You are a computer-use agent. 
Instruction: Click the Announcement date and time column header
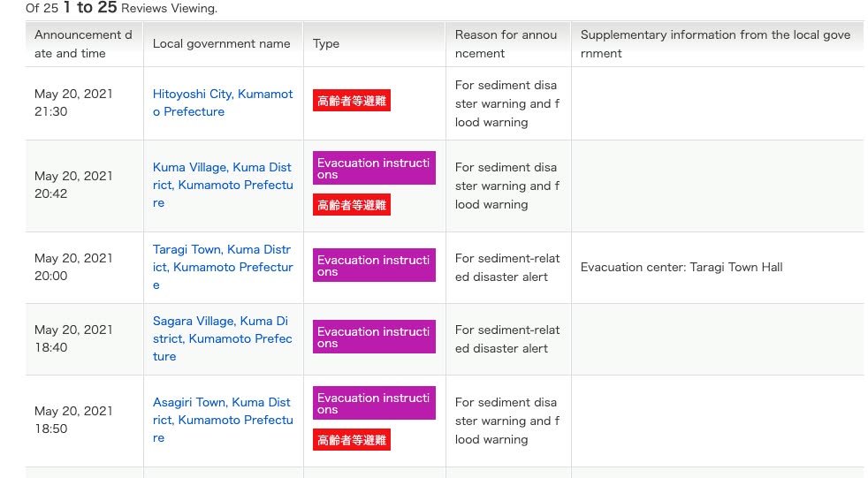click(x=83, y=44)
